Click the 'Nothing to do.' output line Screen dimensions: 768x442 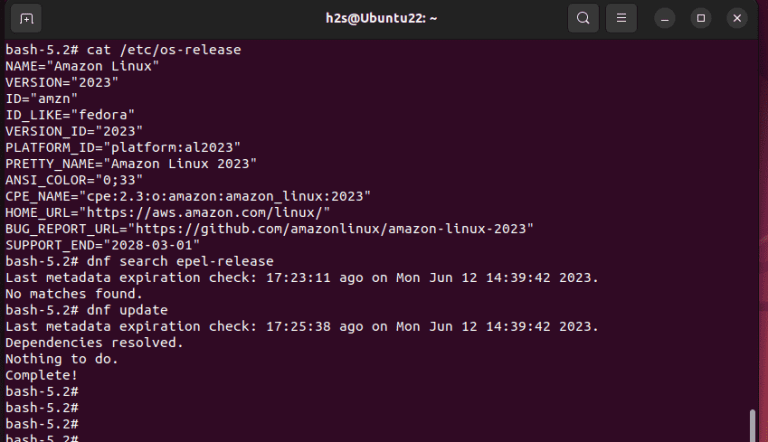click(62, 358)
